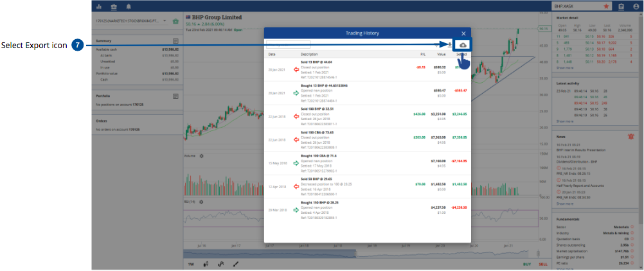Click the red sell arrow for Sold 13 BHP
The width and height of the screenshot is (644, 271).
coord(296,70)
